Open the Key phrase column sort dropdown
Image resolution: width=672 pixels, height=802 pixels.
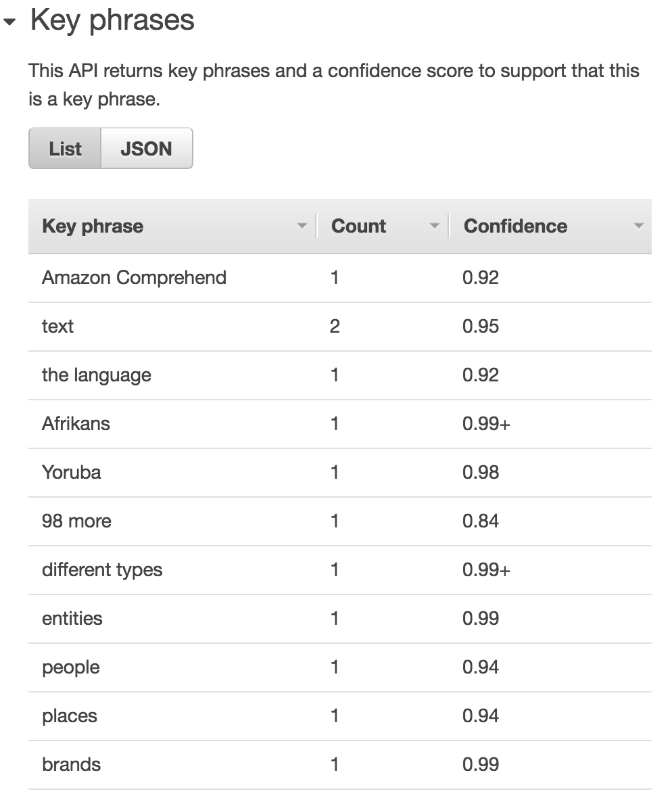[302, 226]
